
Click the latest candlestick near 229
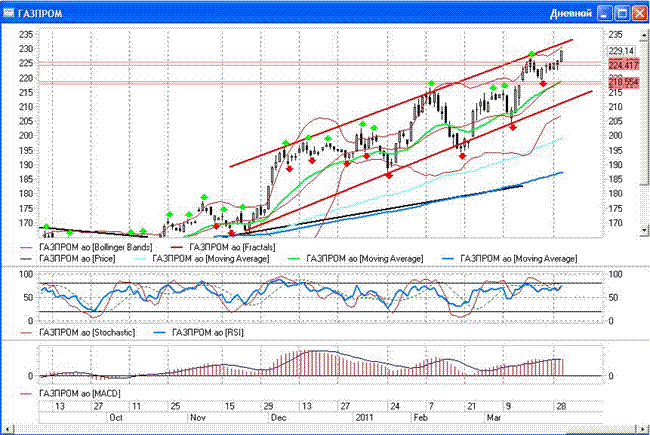(x=562, y=56)
